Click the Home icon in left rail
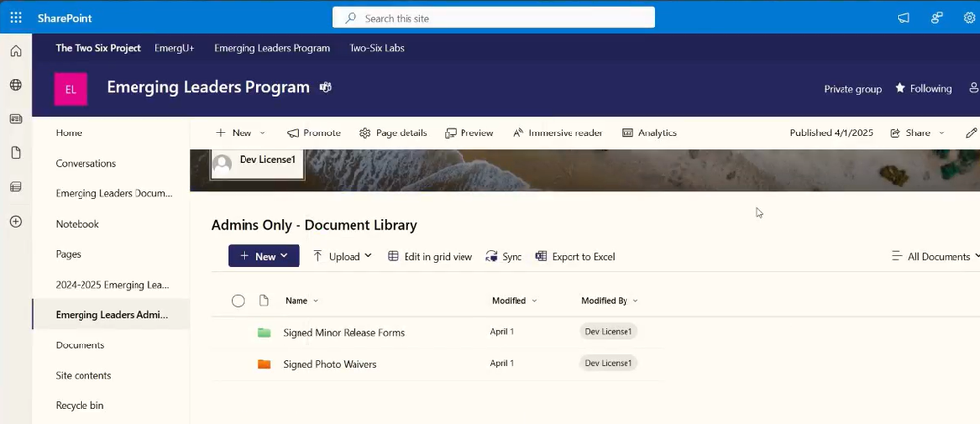The width and height of the screenshot is (980, 424). point(16,51)
